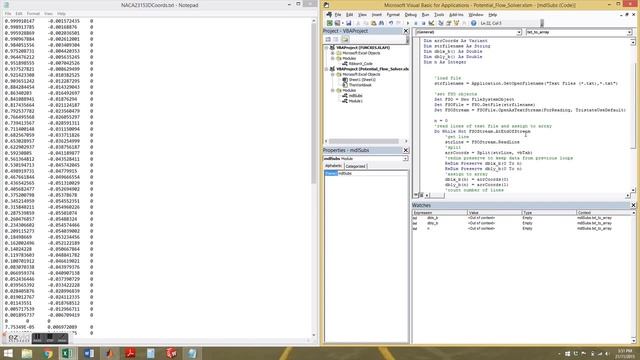This screenshot has width=640, height=360.
Task: Toggle Design Mode icon in VBA toolbar
Action: point(431,23)
